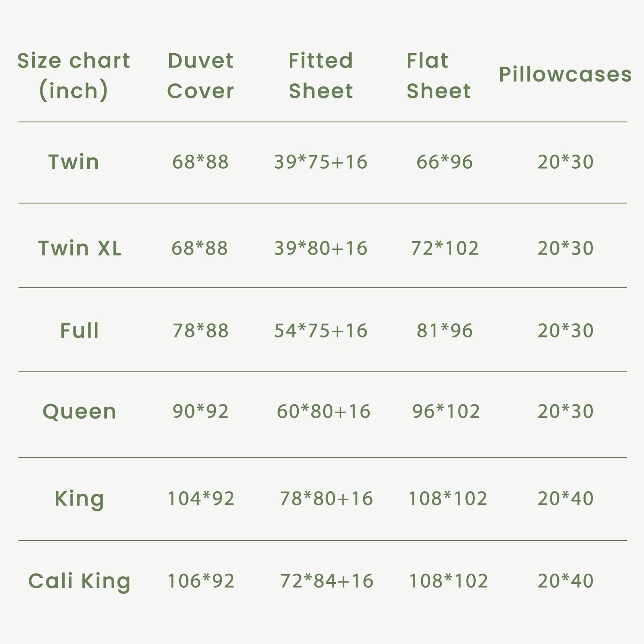Image resolution: width=644 pixels, height=644 pixels.
Task: Select the Cali King row label
Action: (79, 581)
